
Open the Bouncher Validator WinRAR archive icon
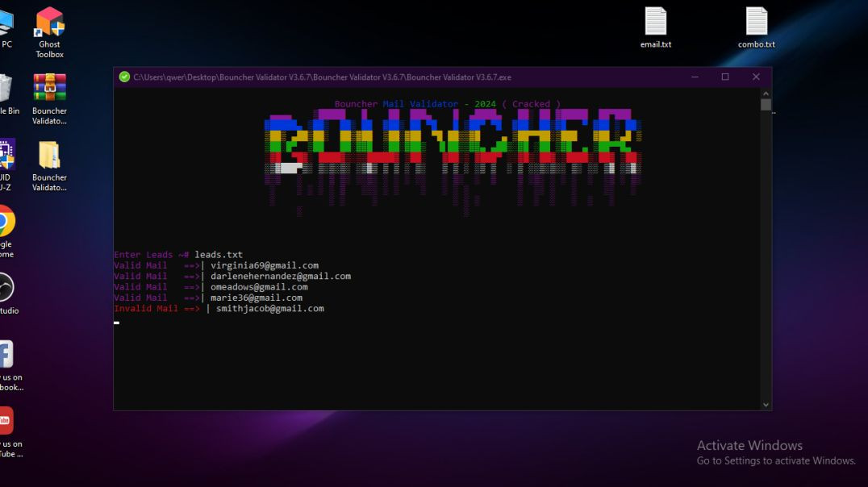click(50, 100)
